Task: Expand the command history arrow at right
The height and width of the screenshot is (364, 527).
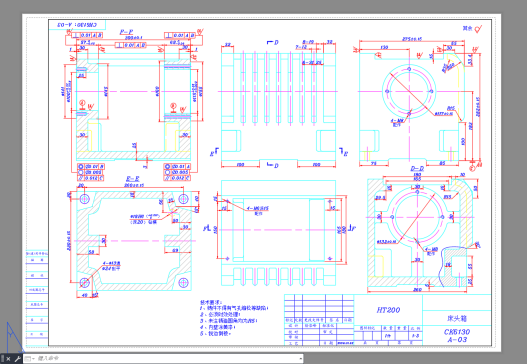Action: point(300,359)
